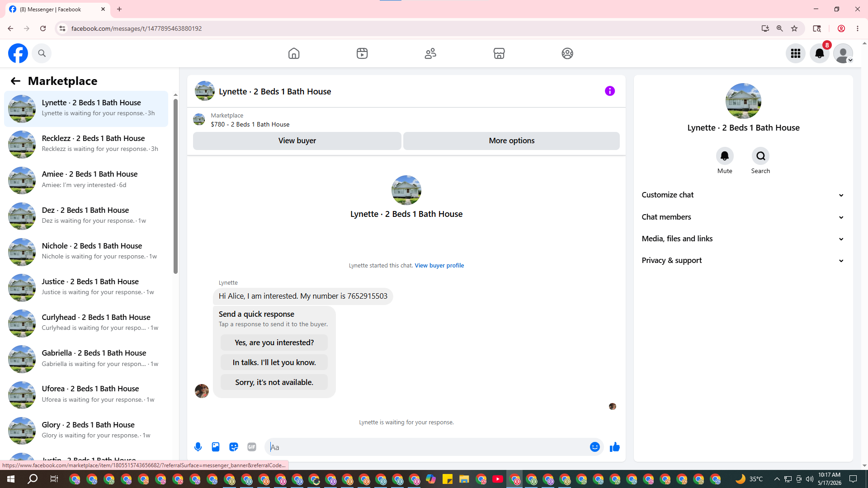The width and height of the screenshot is (868, 488).
Task: Send quick reply 'Sorry, it's not available.'
Action: pyautogui.click(x=274, y=382)
